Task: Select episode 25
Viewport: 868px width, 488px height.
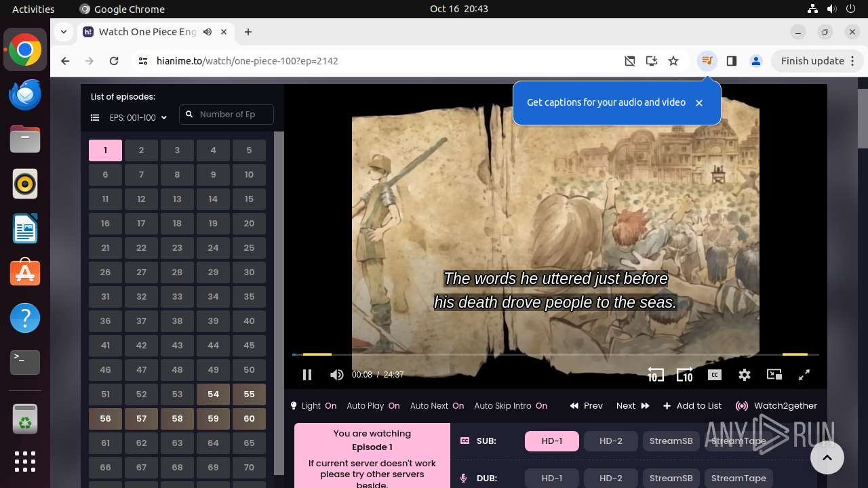Action: click(249, 248)
